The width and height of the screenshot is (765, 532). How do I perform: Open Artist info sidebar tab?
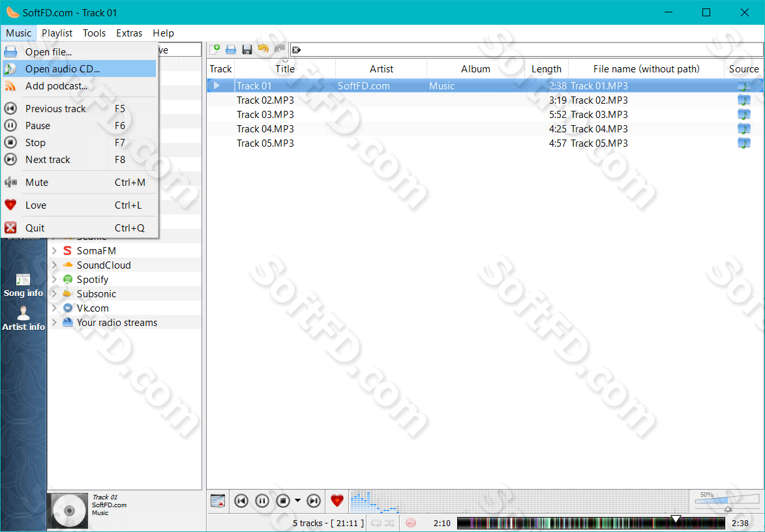tap(23, 319)
